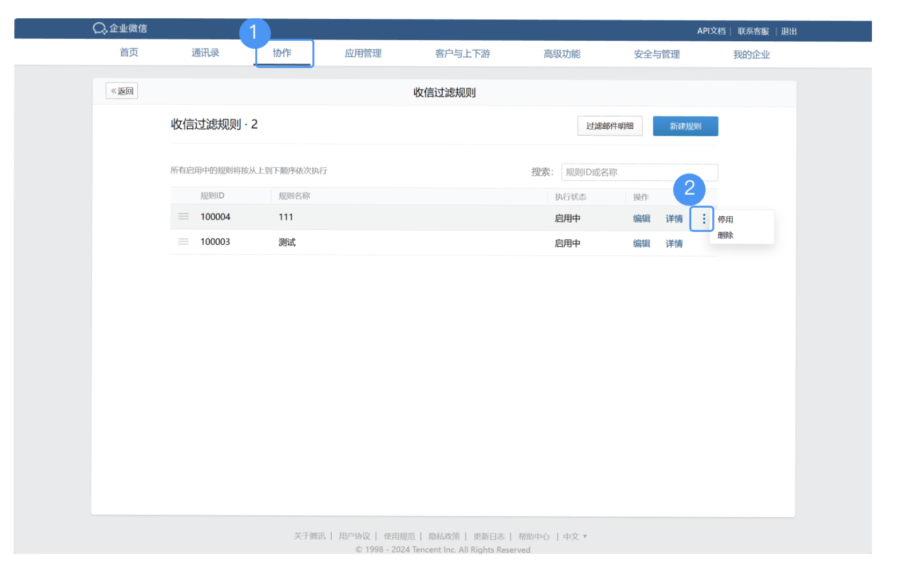The width and height of the screenshot is (924, 582).
Task: Select 停用 from the actions menu
Action: [725, 219]
